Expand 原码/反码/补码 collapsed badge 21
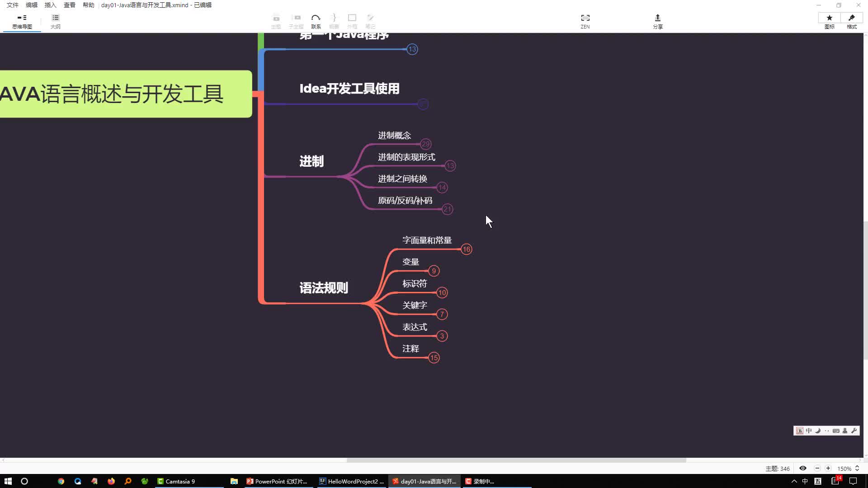Viewport: 868px width, 488px height. pyautogui.click(x=448, y=209)
